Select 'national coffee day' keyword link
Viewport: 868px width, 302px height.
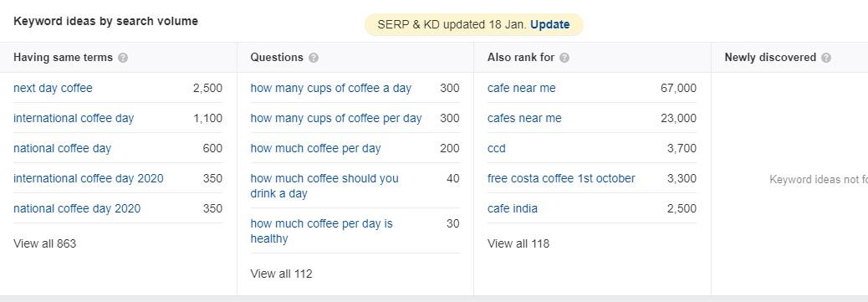coord(63,149)
